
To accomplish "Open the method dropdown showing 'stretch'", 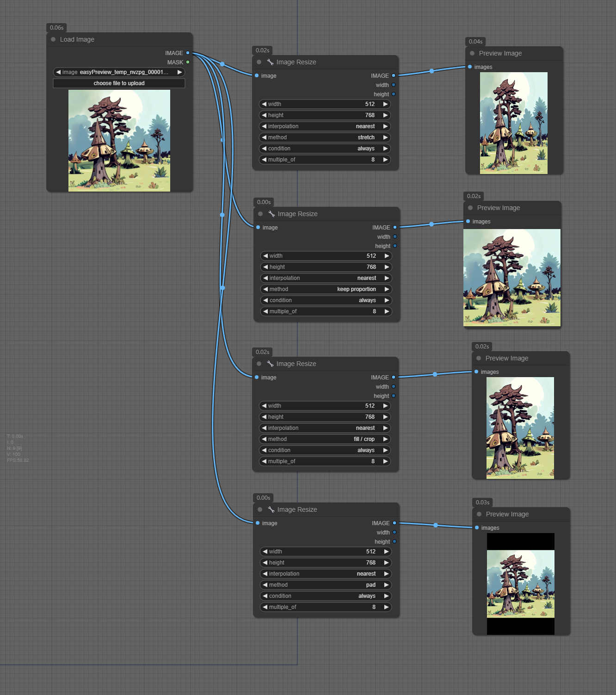I will click(x=325, y=137).
